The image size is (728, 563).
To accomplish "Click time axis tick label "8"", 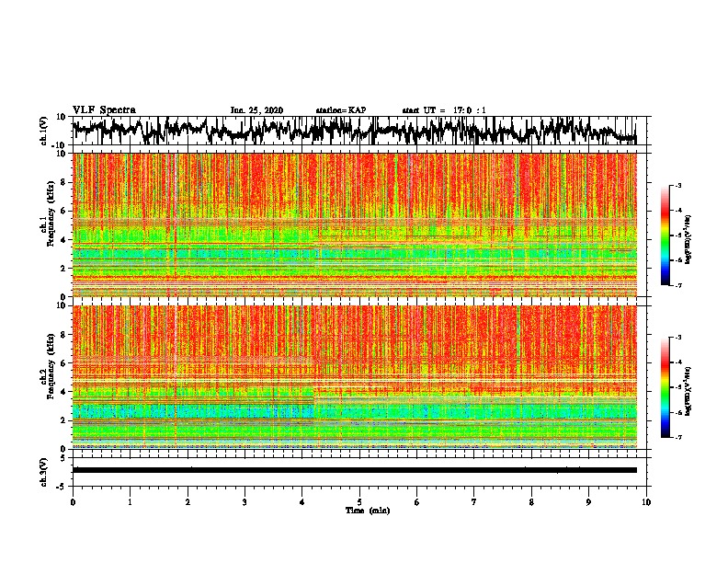I will pos(531,502).
